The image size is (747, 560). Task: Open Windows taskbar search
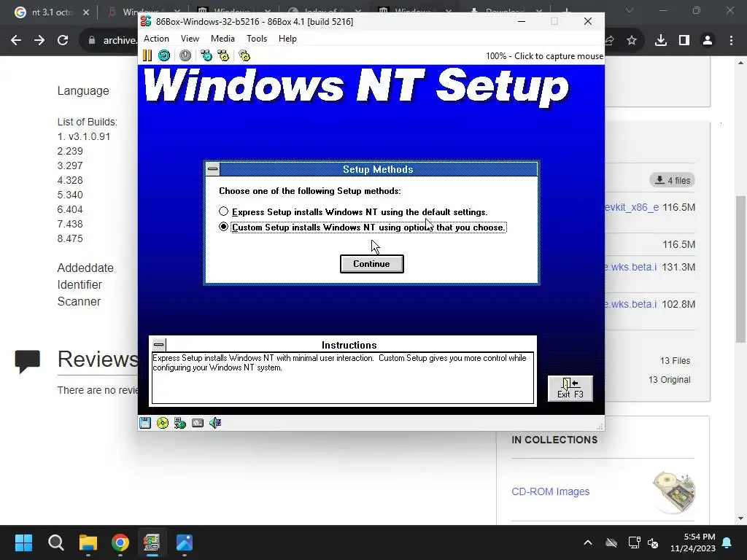point(55,542)
